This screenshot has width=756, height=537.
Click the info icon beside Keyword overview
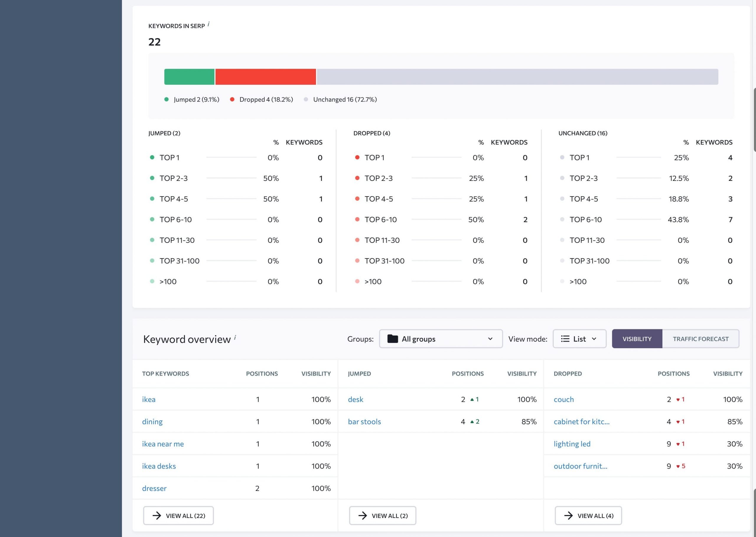[x=235, y=337]
